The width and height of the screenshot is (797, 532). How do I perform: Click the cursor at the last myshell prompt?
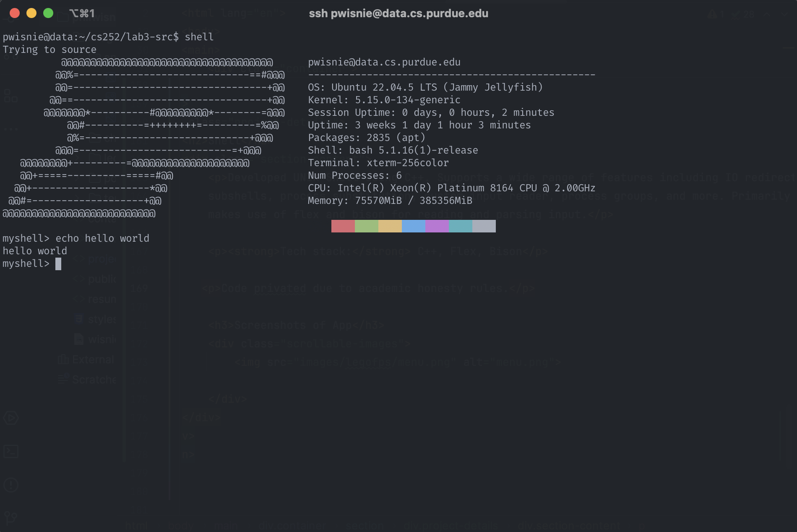coord(58,264)
